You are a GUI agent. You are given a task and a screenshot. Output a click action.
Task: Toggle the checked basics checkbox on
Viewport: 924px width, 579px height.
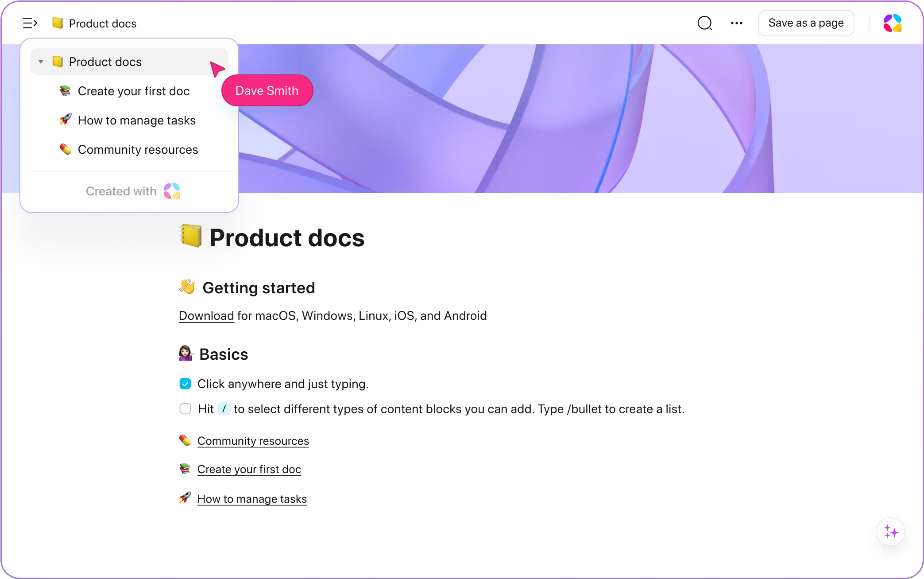(x=186, y=384)
